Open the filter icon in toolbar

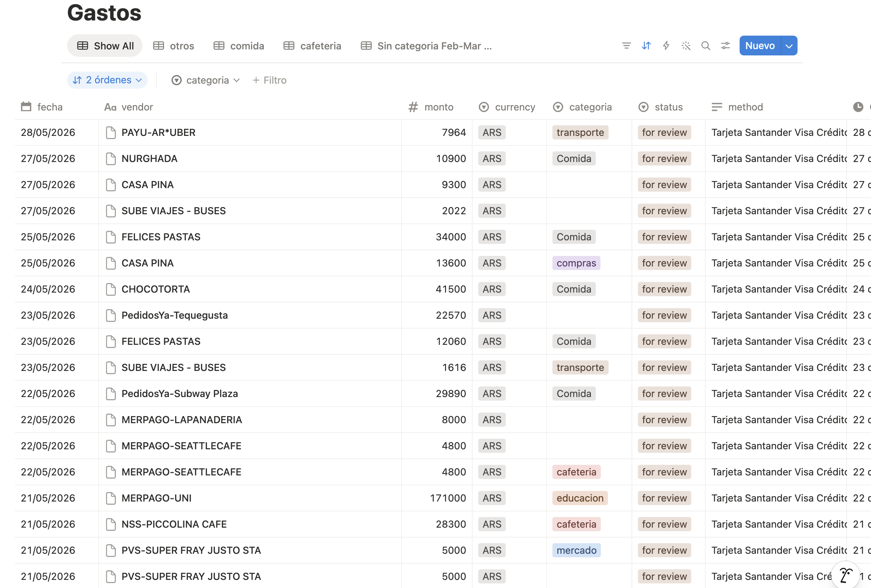point(626,46)
